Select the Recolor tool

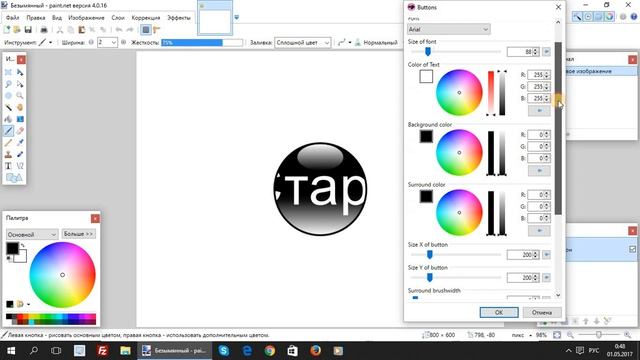click(x=20, y=154)
